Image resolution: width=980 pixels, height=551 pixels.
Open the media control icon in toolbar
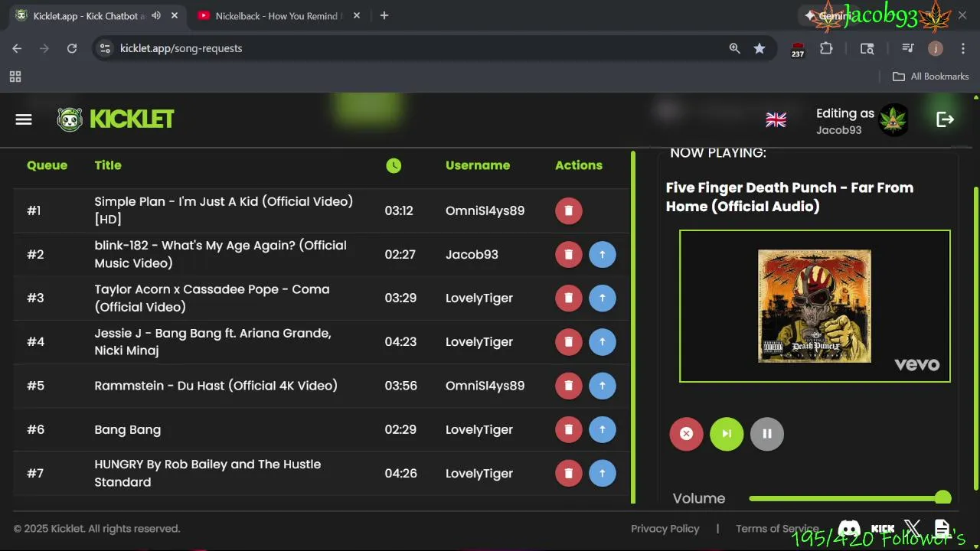pos(908,48)
